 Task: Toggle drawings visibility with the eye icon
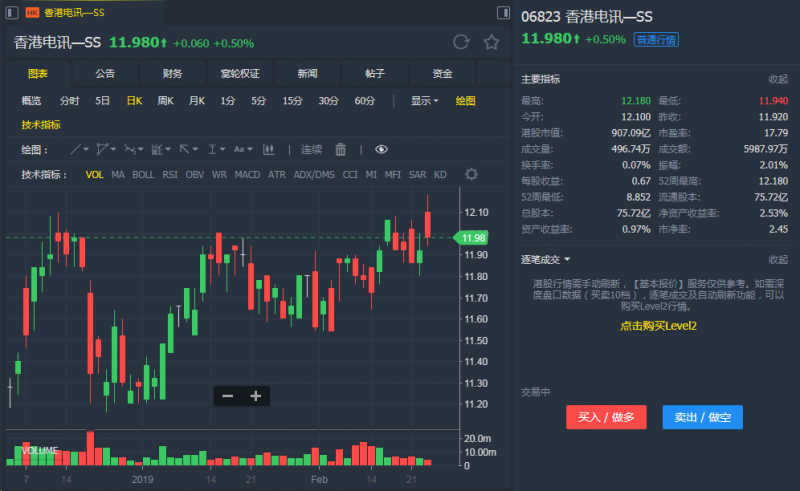[x=381, y=150]
